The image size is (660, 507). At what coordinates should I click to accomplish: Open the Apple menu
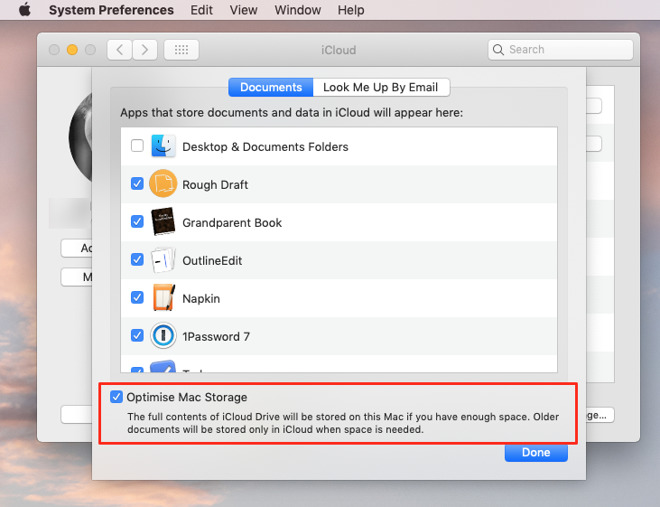(x=25, y=10)
